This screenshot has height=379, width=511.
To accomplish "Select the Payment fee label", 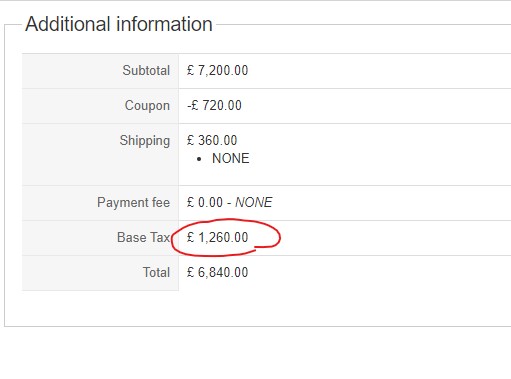I will [x=133, y=203].
